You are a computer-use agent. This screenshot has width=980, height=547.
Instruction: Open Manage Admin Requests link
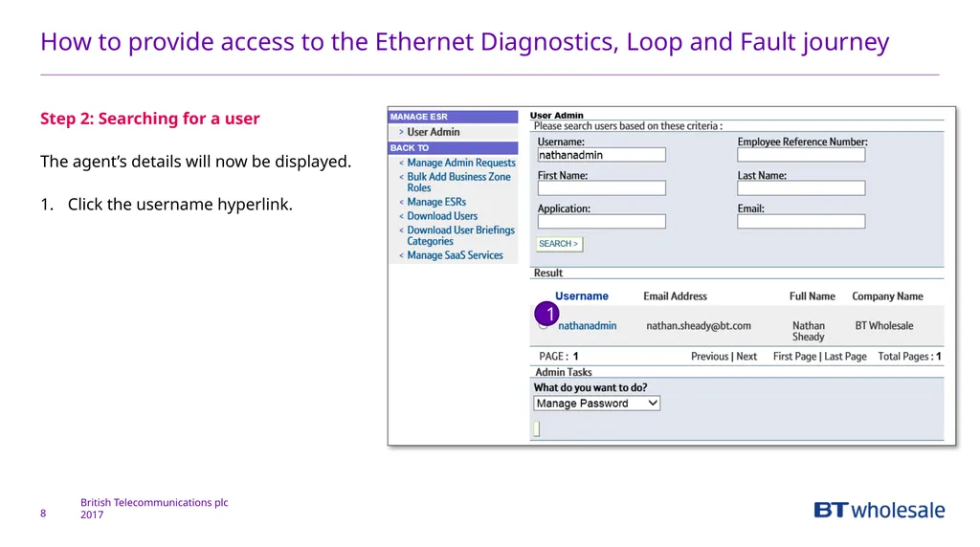[x=461, y=163]
